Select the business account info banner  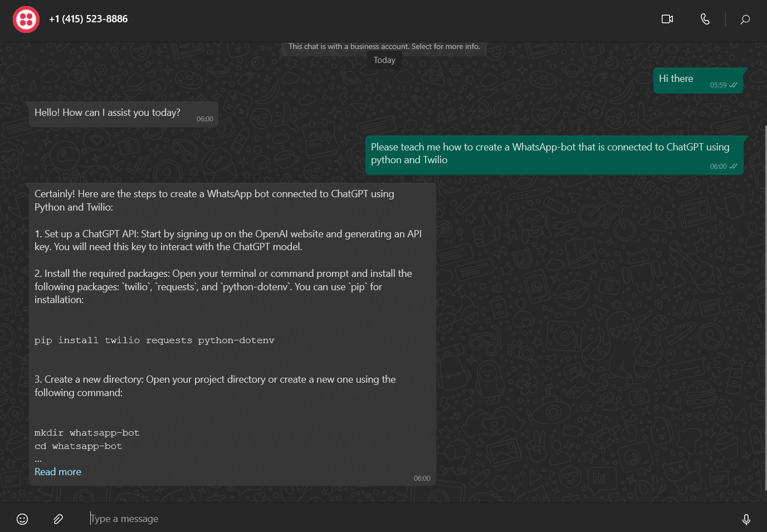tap(384, 46)
